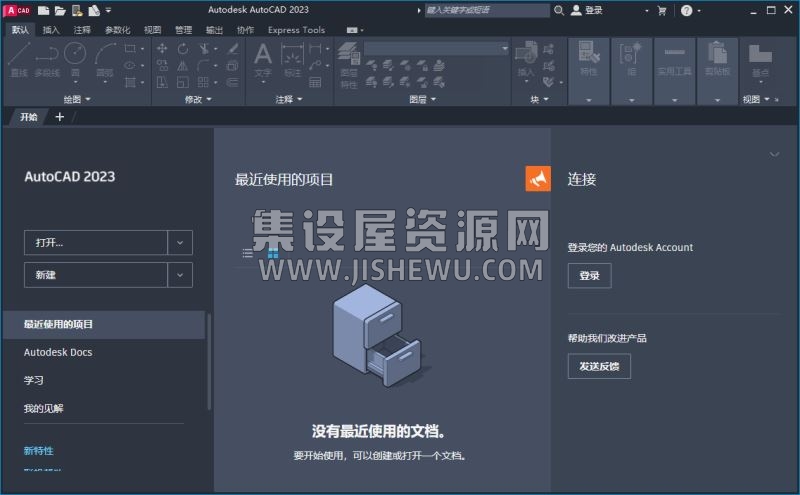Image resolution: width=800 pixels, height=495 pixels.
Task: Select the Circle tool (圆)
Action: [76, 60]
